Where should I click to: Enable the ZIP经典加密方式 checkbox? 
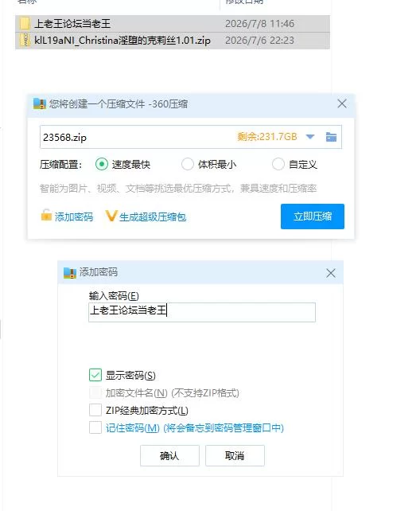coord(95,410)
